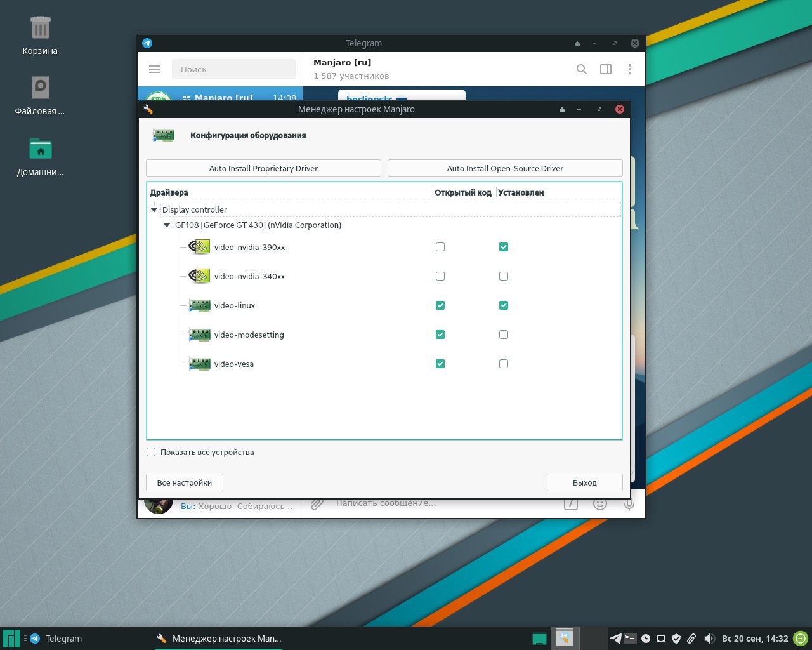Select the video-linux row label
The height and width of the screenshot is (650, 812).
[x=235, y=305]
